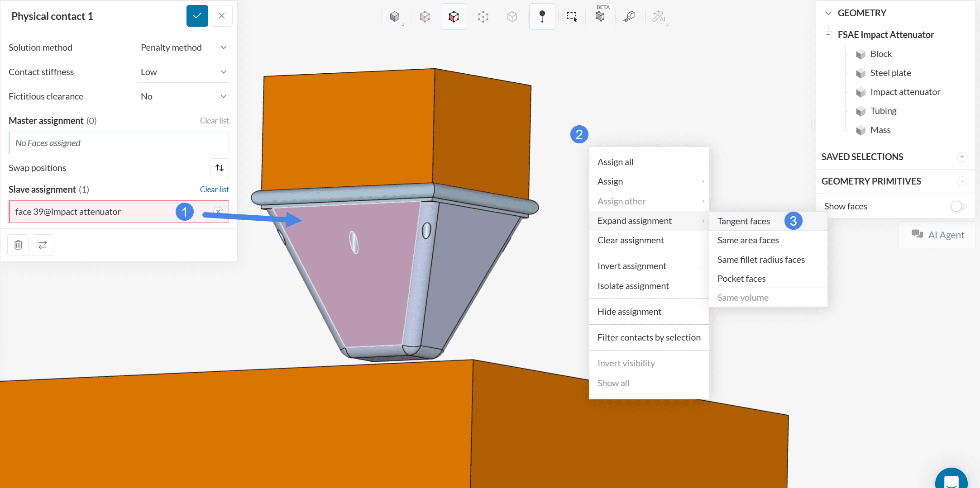This screenshot has height=488, width=980.
Task: Toggle the Show faces switch
Action: [x=958, y=206]
